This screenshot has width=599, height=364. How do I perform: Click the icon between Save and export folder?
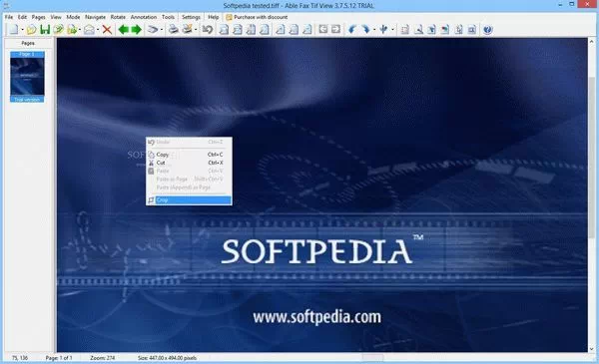pyautogui.click(x=58, y=29)
